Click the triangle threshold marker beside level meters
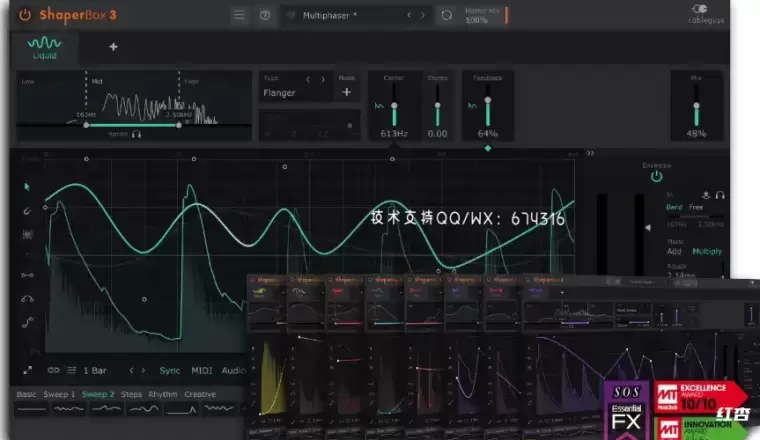760x440 pixels. (x=648, y=227)
